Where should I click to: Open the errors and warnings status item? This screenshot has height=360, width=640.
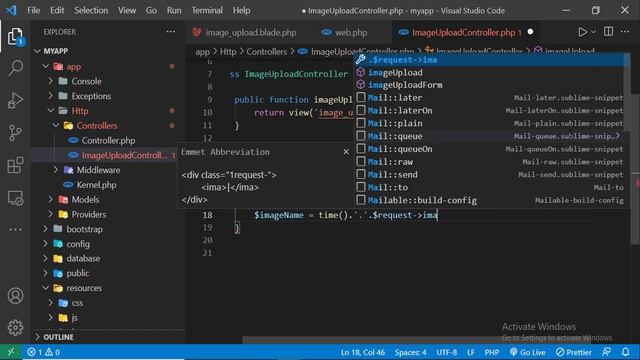click(43, 352)
